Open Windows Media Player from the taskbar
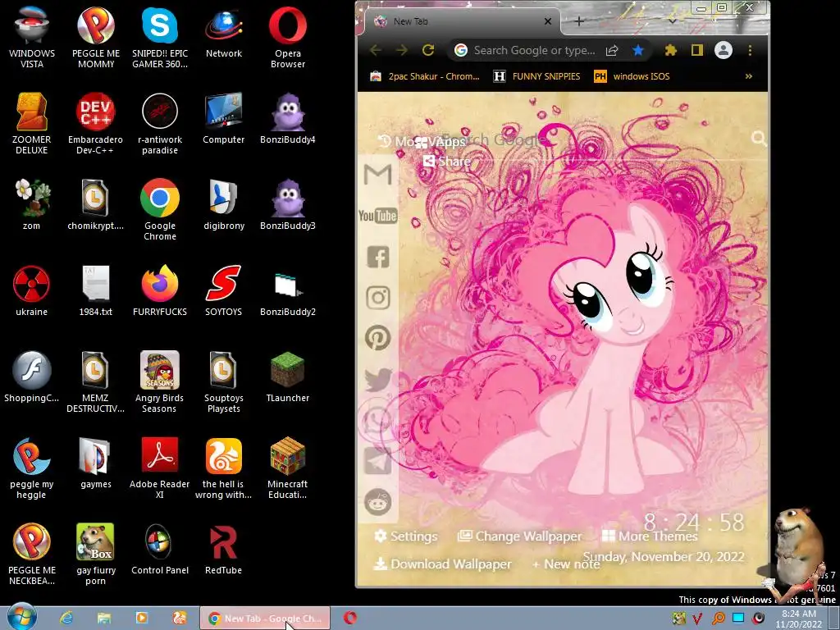 (142, 618)
